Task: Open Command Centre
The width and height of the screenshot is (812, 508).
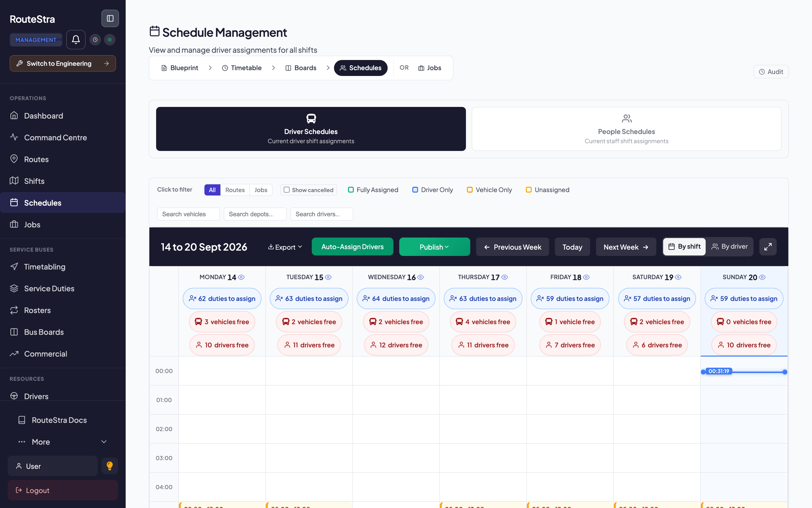Action: coord(63,137)
